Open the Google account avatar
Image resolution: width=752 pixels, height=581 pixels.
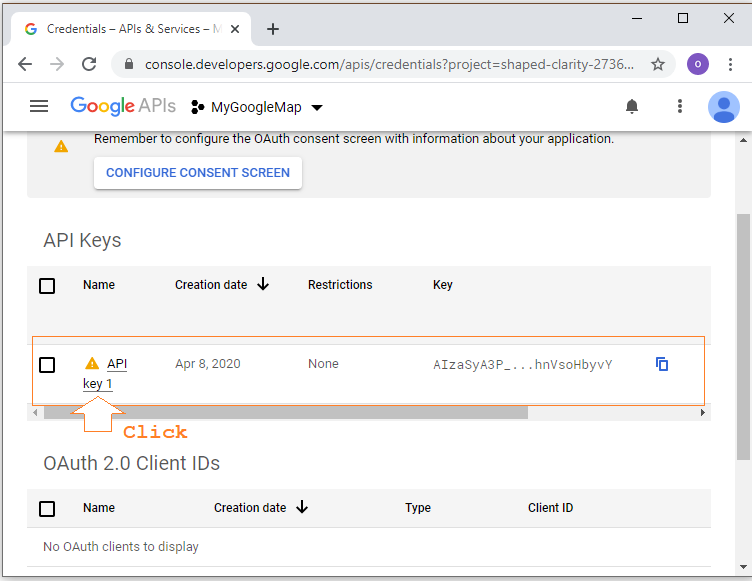click(x=724, y=107)
